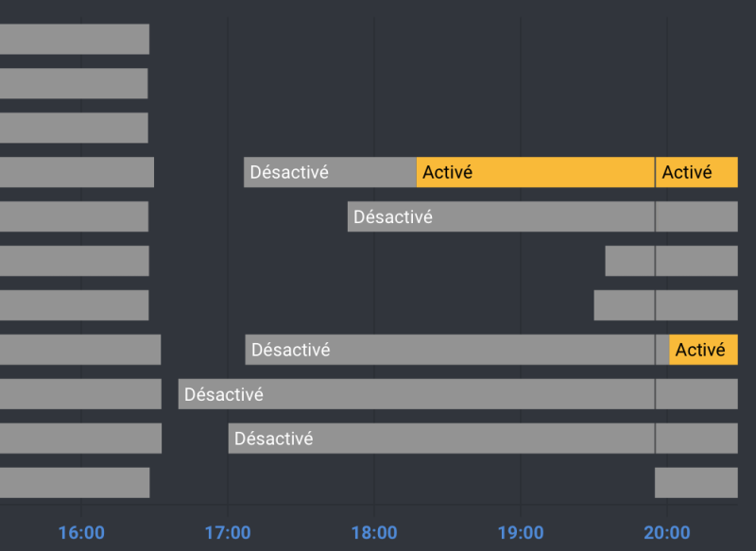Select the Désactivé bar starting shortly before 18:00
This screenshot has height=551, width=756.
pos(501,216)
